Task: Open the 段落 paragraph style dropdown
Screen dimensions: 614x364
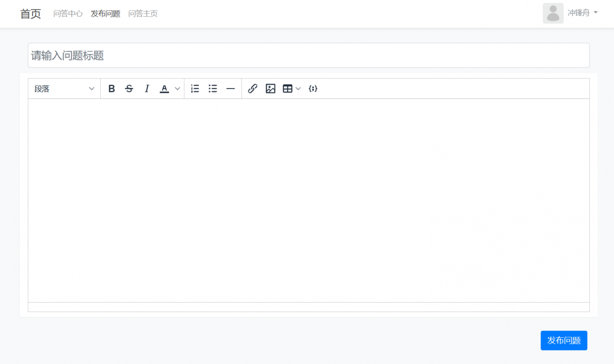Action: coord(64,89)
